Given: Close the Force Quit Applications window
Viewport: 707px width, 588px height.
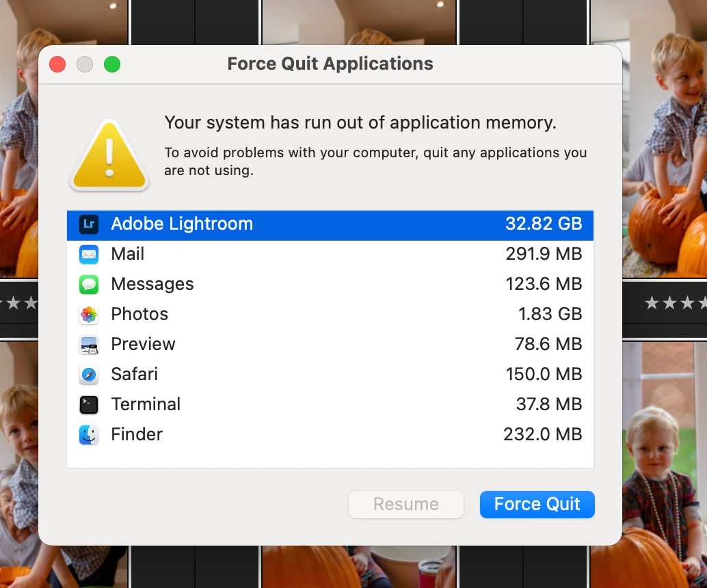Looking at the screenshot, I should pos(57,64).
